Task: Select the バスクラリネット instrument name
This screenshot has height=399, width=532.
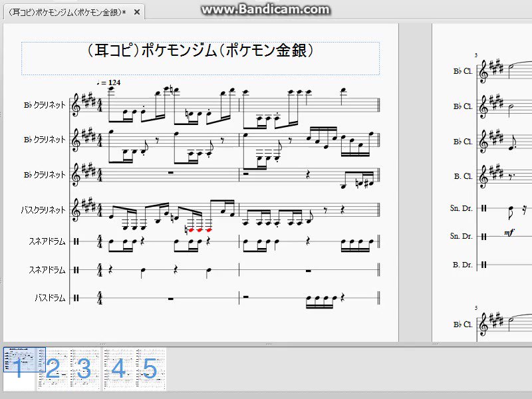Action: [43, 210]
